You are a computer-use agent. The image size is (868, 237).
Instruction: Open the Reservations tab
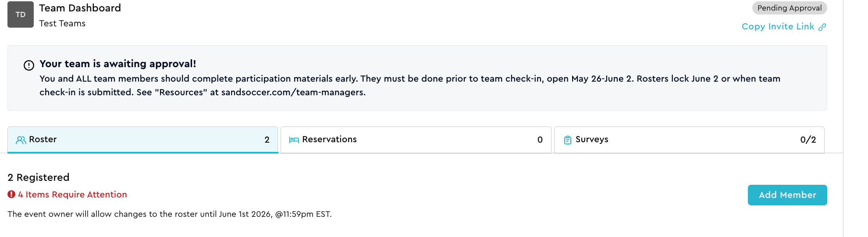416,140
